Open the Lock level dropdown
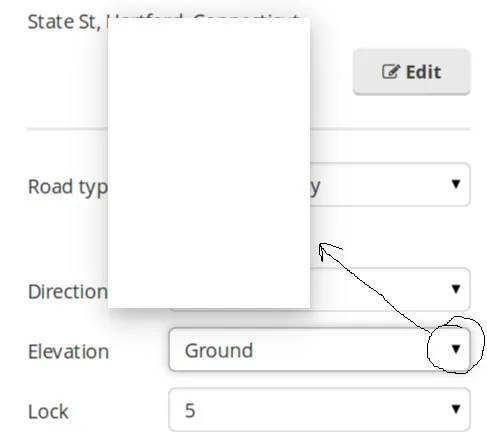The image size is (487, 443). pyautogui.click(x=319, y=409)
